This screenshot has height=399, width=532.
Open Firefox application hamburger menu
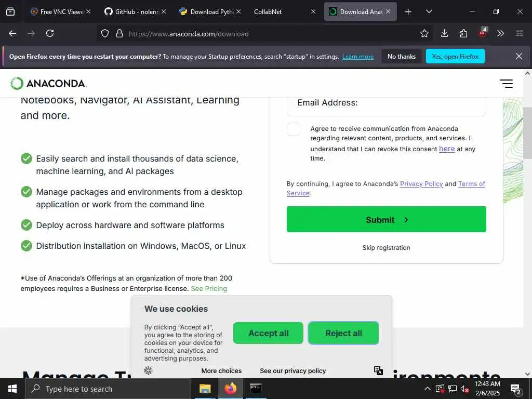(x=520, y=33)
